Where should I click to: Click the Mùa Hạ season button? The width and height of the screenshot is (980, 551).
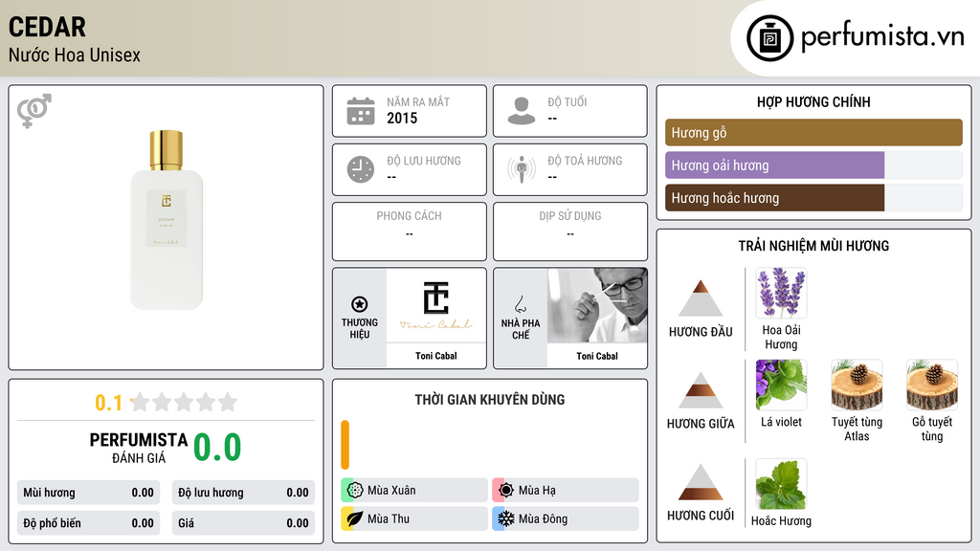(566, 490)
